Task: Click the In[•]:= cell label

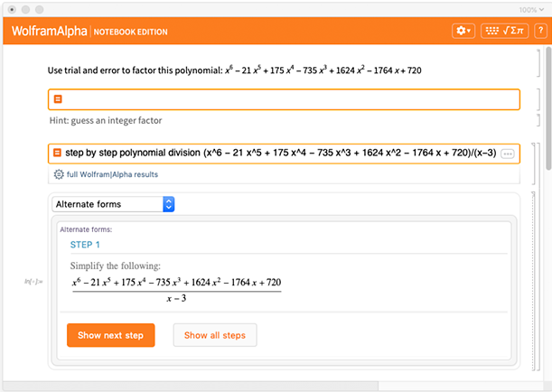Action: 33,281
